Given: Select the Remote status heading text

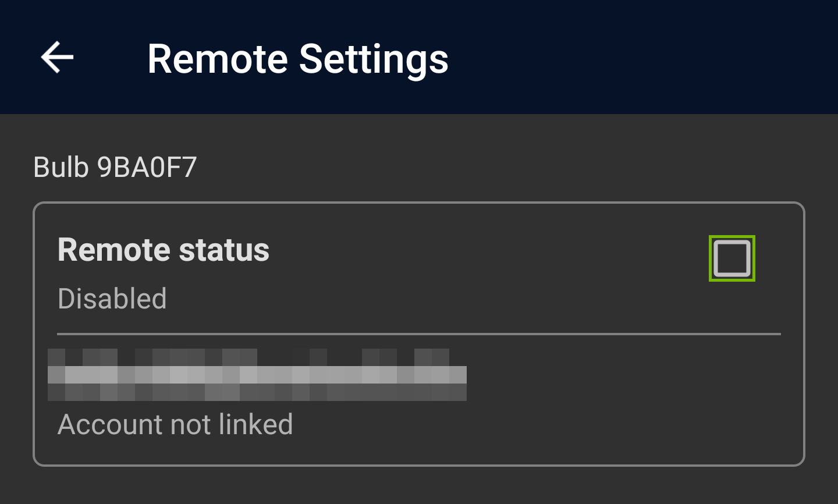Looking at the screenshot, I should point(163,250).
